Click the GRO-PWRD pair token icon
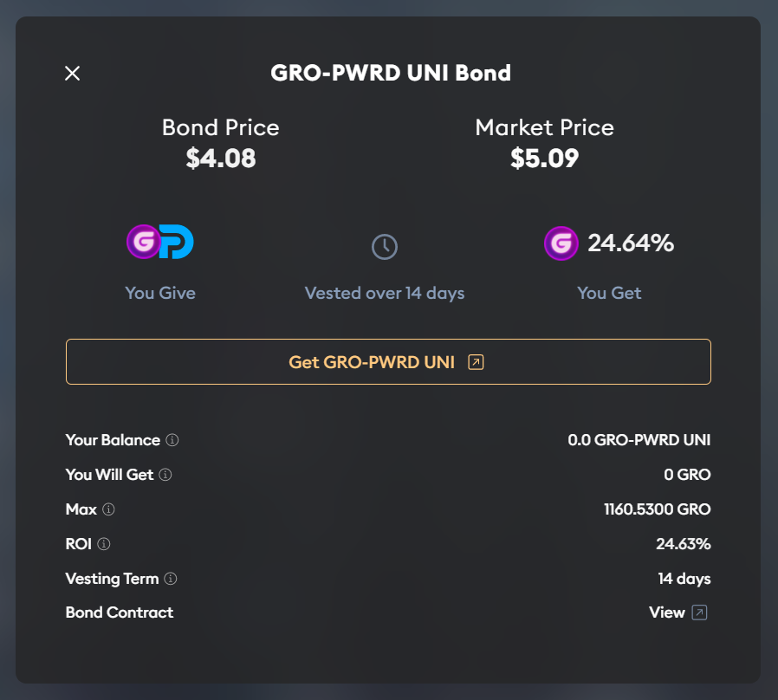Screen dimensions: 778x700 tap(160, 243)
